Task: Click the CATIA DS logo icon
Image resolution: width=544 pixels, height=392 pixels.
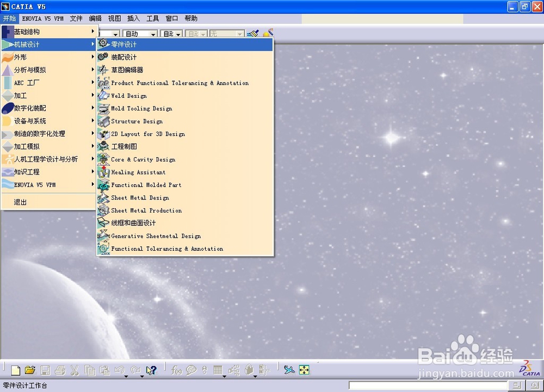Action: (529, 369)
